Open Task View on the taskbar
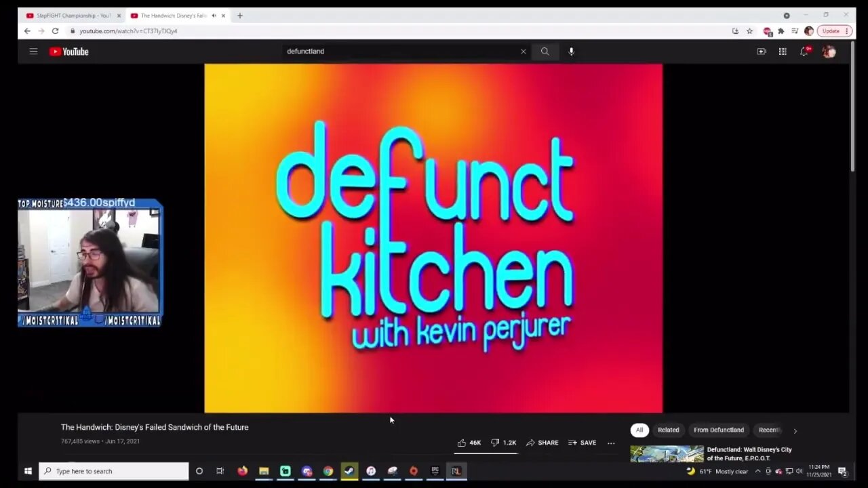 tap(220, 471)
